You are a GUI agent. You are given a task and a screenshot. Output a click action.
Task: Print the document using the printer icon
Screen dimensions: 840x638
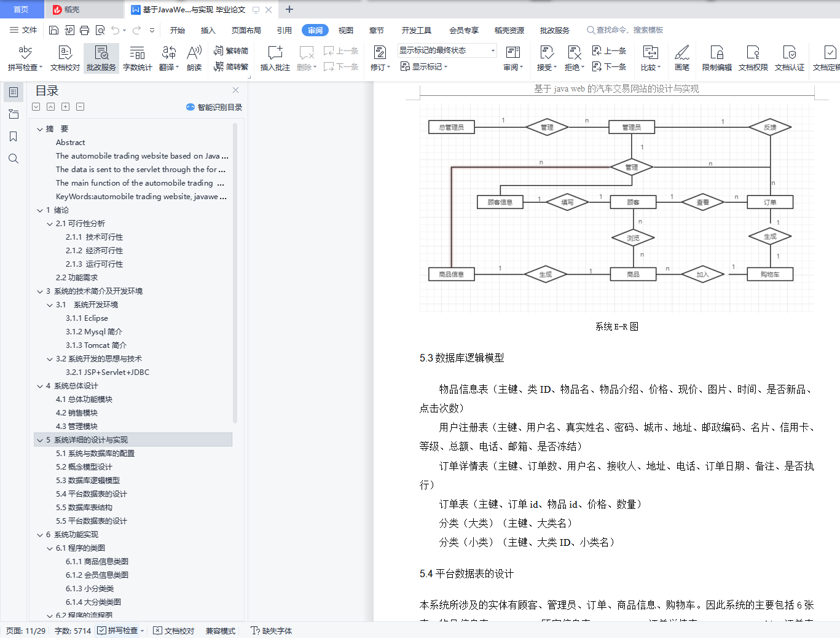click(x=84, y=30)
